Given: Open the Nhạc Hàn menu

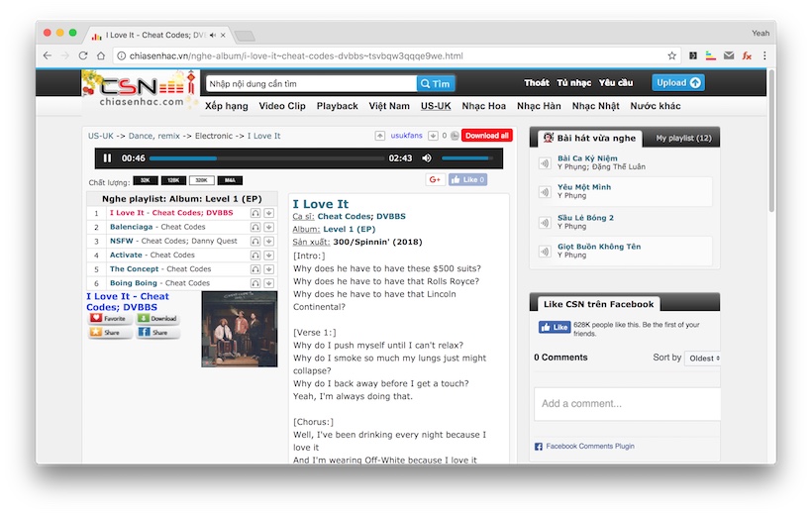Looking at the screenshot, I should coord(539,106).
